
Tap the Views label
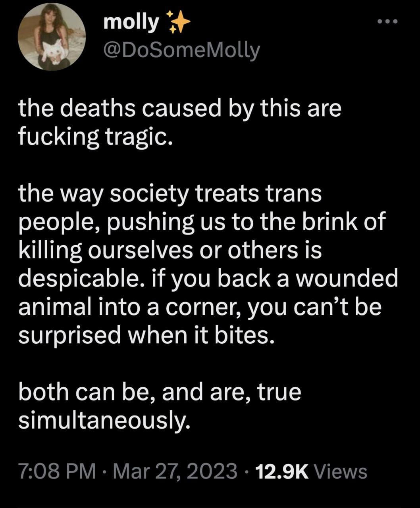[339, 472]
